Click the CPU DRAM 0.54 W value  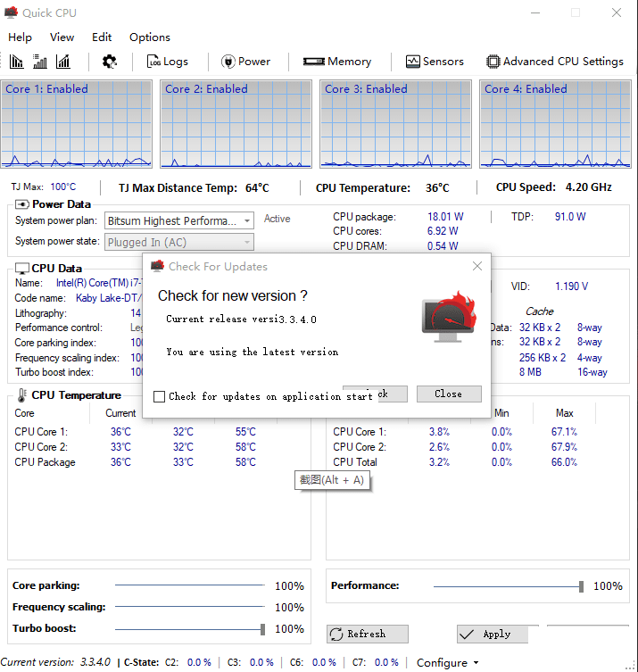(443, 246)
